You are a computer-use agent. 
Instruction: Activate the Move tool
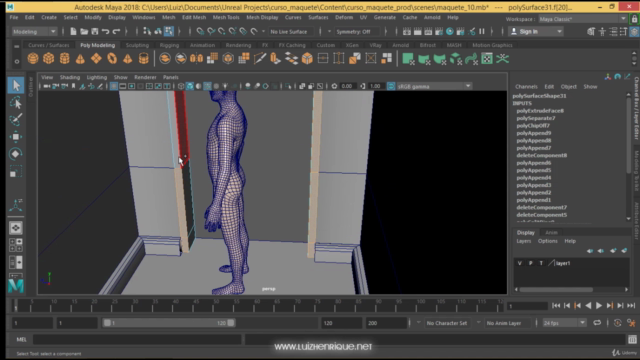16,137
